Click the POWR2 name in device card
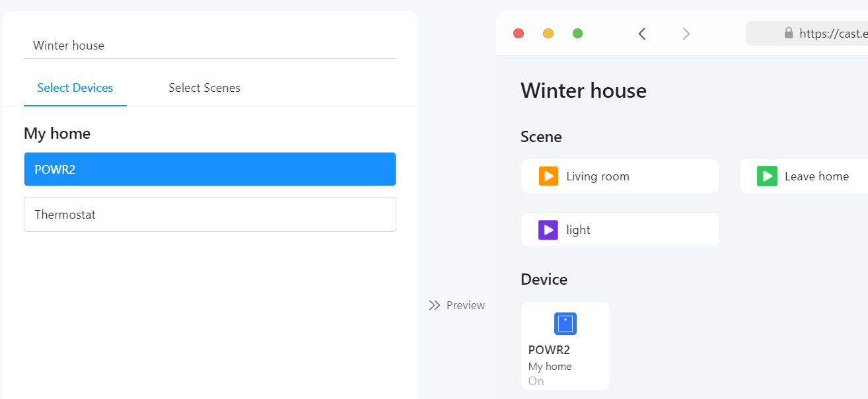The width and height of the screenshot is (868, 399). (x=549, y=350)
